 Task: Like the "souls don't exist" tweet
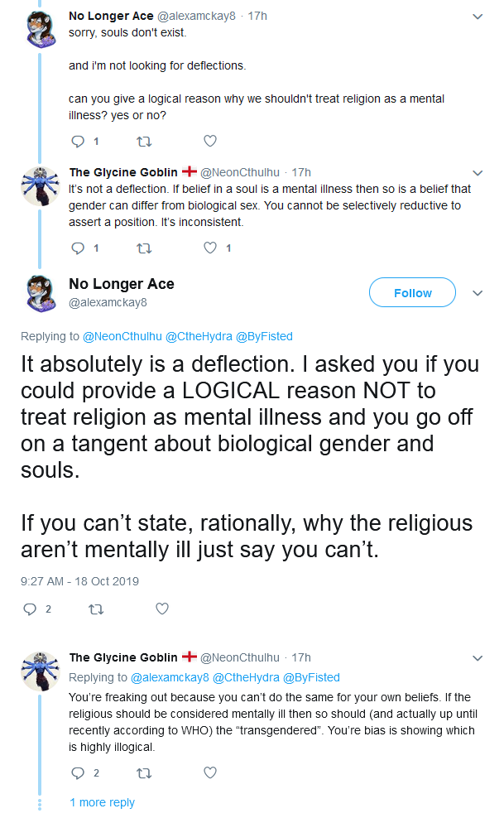pos(210,141)
